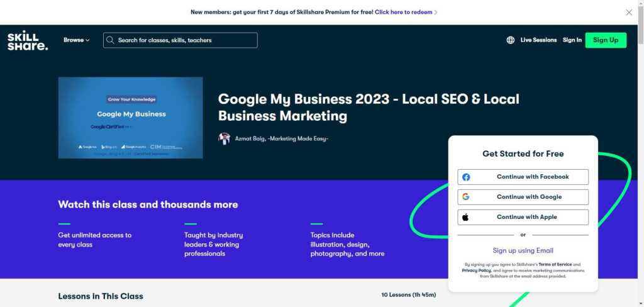644x307 pixels.
Task: Click the Skillshare logo
Action: click(x=27, y=40)
